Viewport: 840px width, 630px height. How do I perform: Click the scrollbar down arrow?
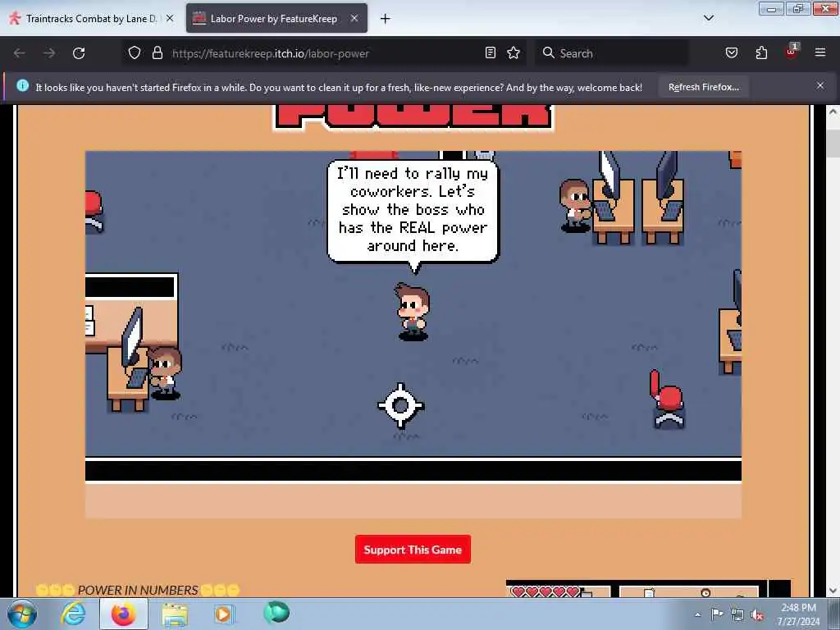click(x=833, y=591)
